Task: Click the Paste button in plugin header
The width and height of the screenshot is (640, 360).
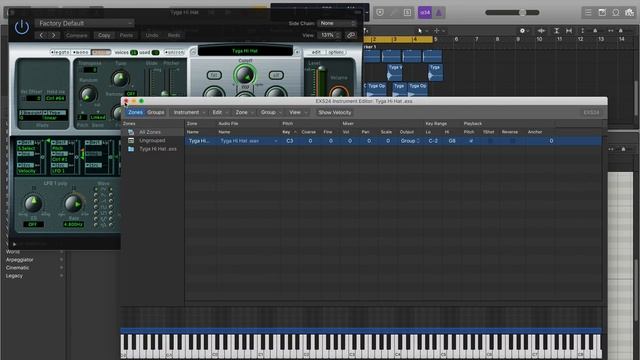Action: (126, 36)
